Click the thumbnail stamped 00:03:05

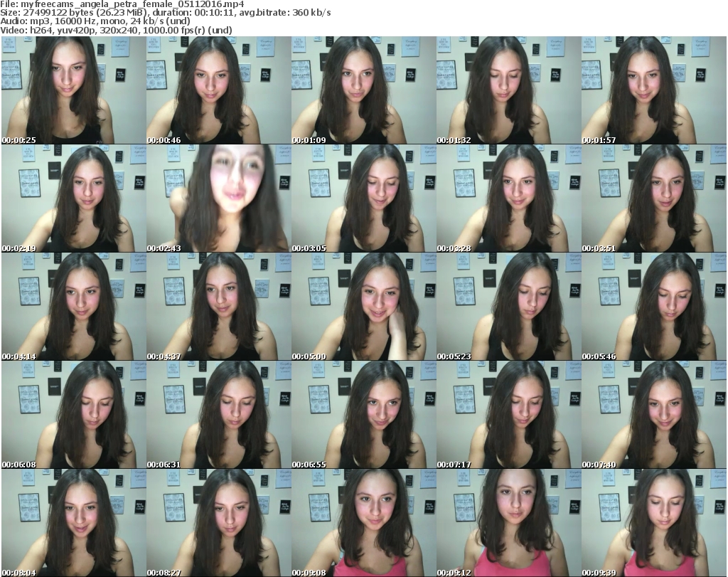tap(363, 198)
